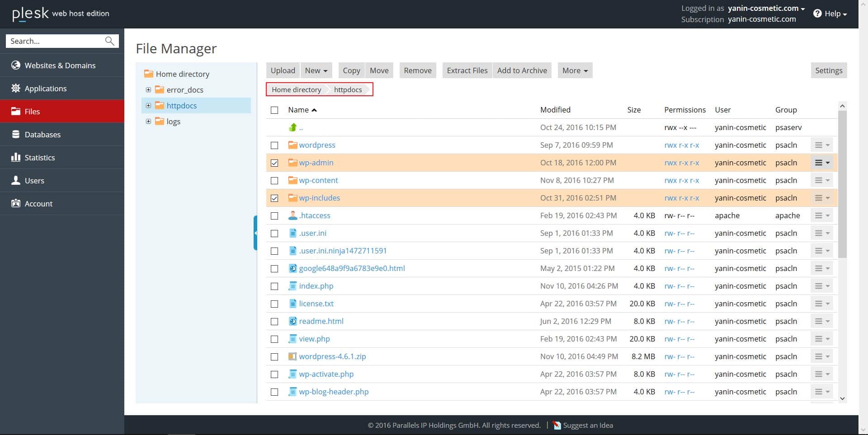
Task: Expand the logs tree node
Action: 148,122
